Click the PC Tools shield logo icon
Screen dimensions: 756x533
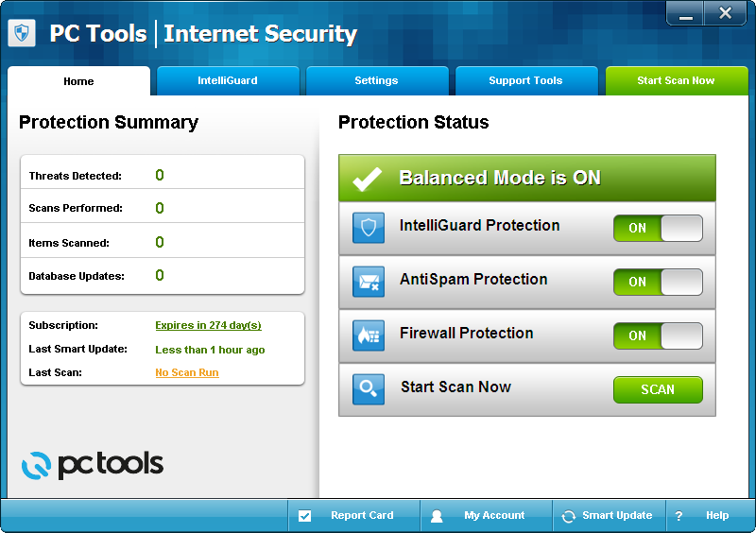[x=22, y=34]
